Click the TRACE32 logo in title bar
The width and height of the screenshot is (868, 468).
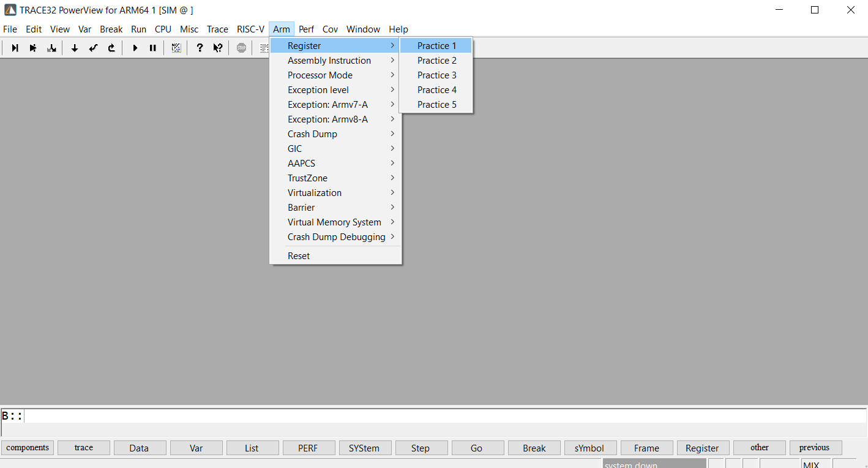(x=10, y=10)
